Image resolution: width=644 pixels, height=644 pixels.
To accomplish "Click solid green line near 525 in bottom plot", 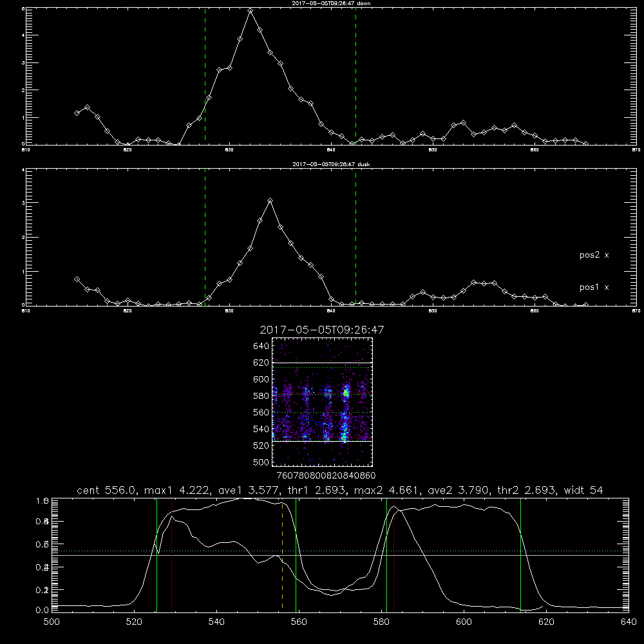I will click(x=156, y=554).
